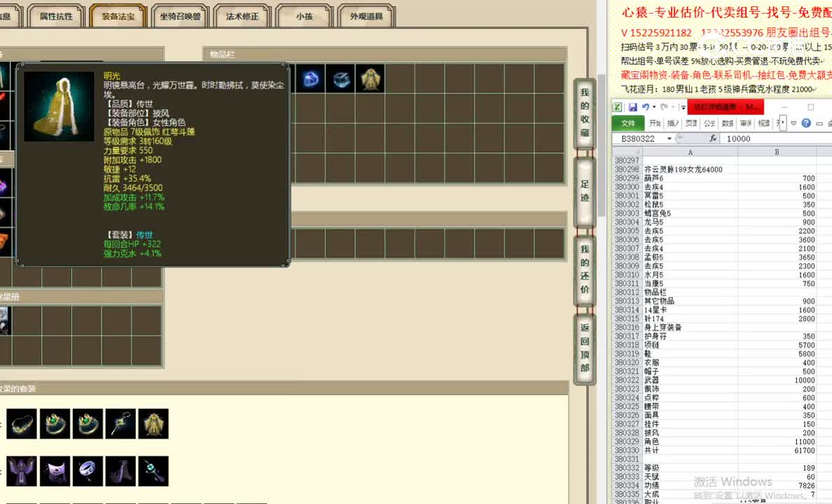Click the 冥雷5 cell
The image size is (832, 504).
tap(690, 196)
